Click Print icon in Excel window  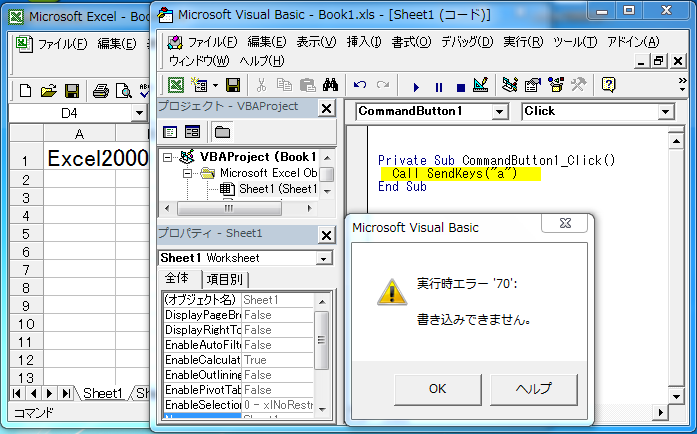(101, 91)
